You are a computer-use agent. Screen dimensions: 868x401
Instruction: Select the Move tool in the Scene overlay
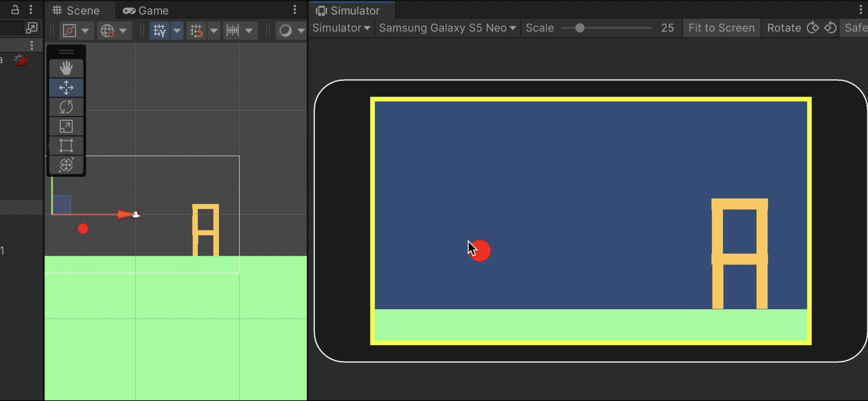(66, 87)
